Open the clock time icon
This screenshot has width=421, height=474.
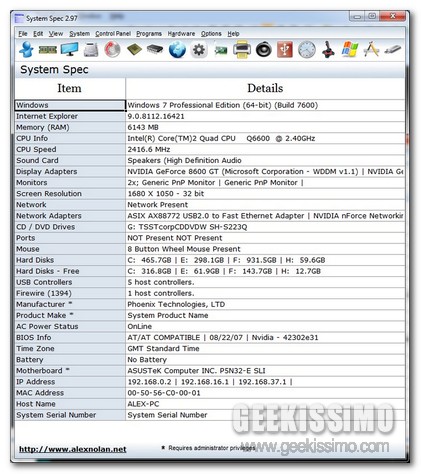click(306, 50)
